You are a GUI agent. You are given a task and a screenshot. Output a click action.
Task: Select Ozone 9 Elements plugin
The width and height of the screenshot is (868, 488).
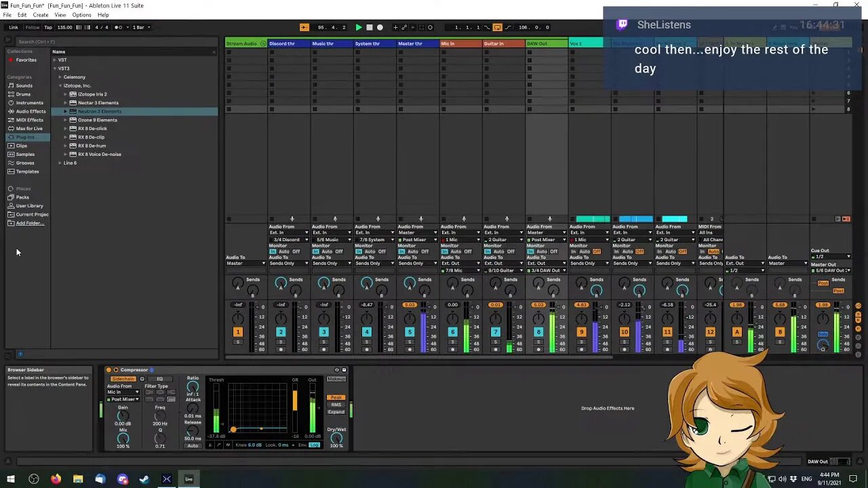[97, 120]
